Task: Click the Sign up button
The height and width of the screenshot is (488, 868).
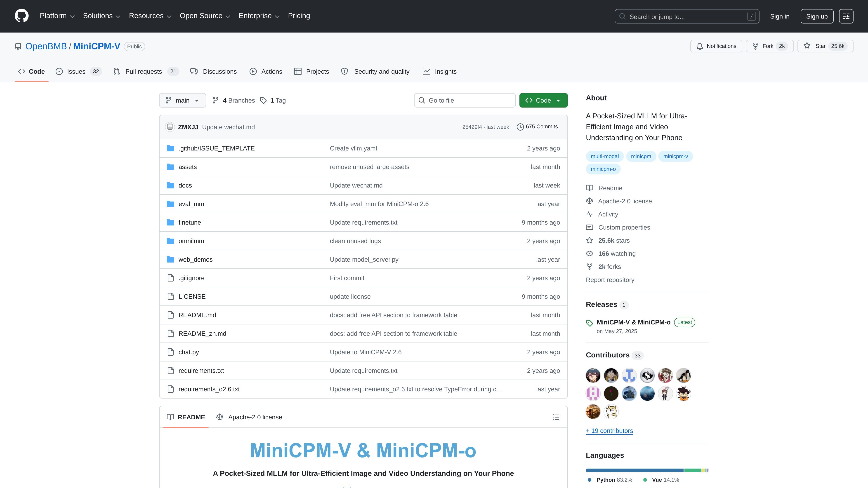Action: click(817, 16)
